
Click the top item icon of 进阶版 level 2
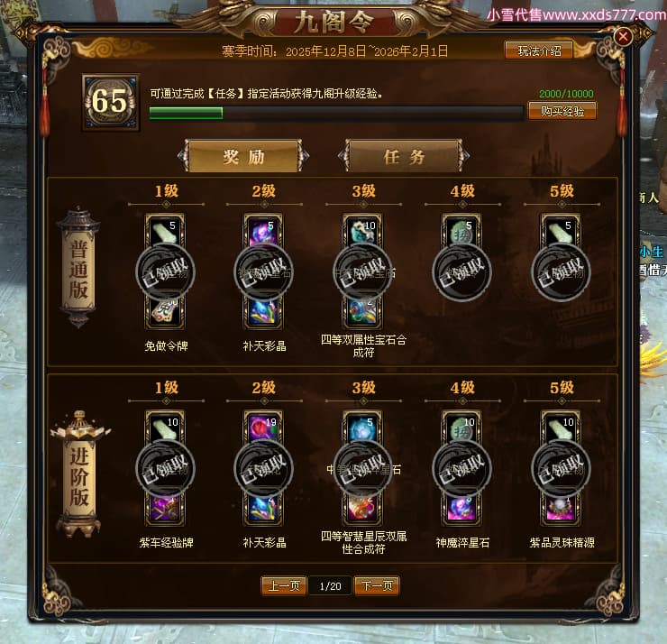pos(264,427)
